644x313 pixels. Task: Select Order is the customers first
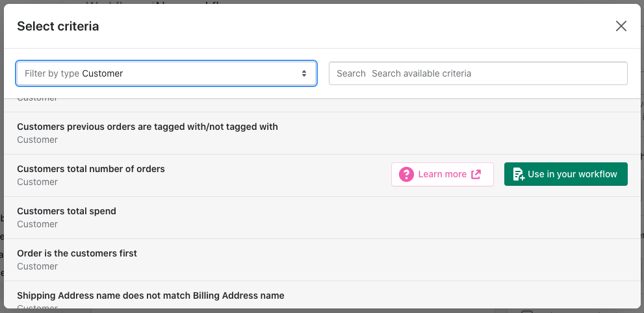pos(322,260)
